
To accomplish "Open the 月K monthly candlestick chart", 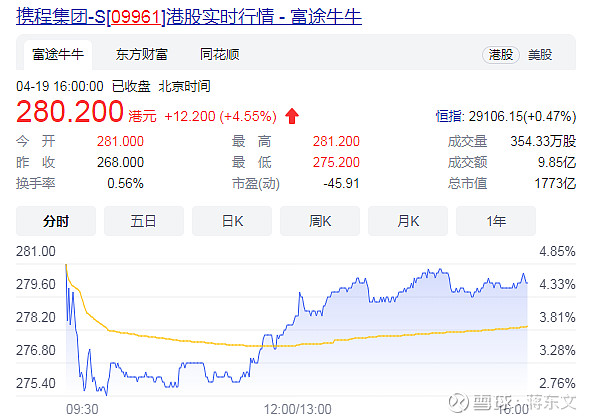I will coord(408,221).
